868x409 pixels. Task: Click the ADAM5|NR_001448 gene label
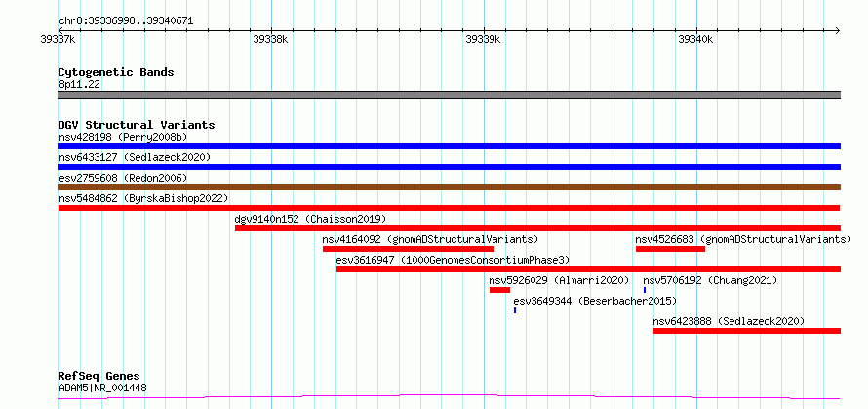tap(102, 388)
